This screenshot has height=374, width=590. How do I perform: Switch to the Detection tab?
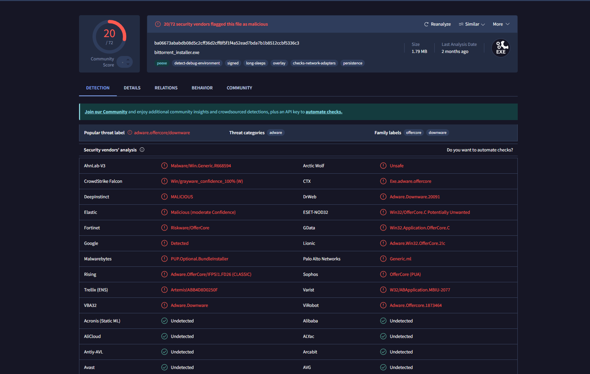98,88
